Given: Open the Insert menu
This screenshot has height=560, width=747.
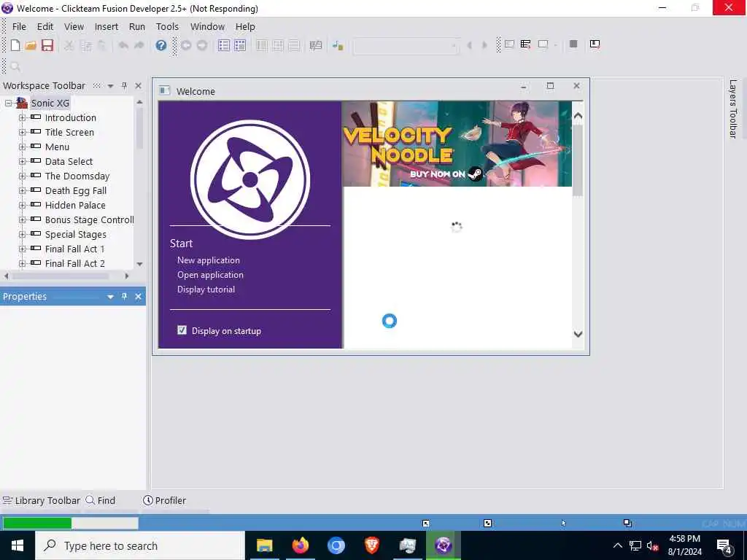Looking at the screenshot, I should (x=107, y=27).
